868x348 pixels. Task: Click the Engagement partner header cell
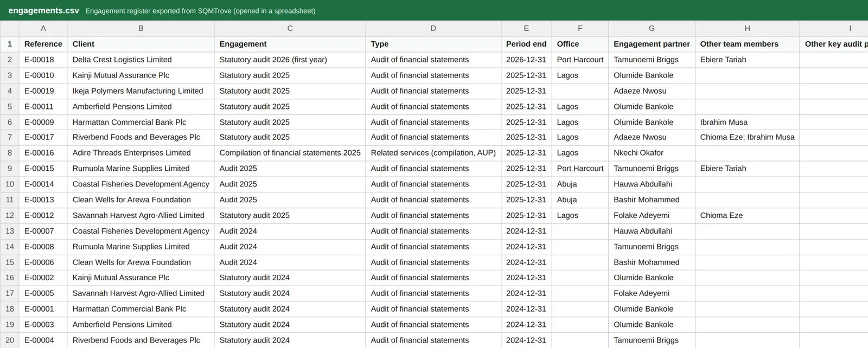click(652, 44)
